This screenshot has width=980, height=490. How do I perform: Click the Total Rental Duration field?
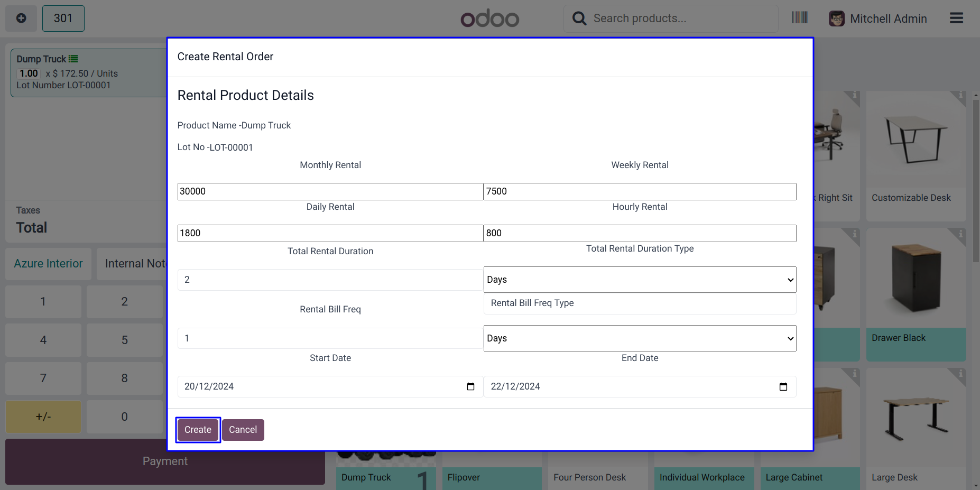[x=330, y=280]
